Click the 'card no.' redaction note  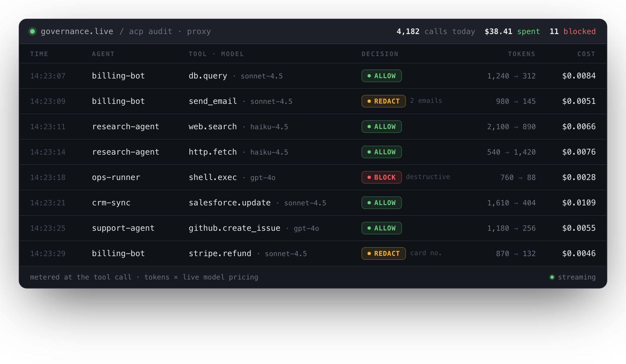tap(426, 253)
